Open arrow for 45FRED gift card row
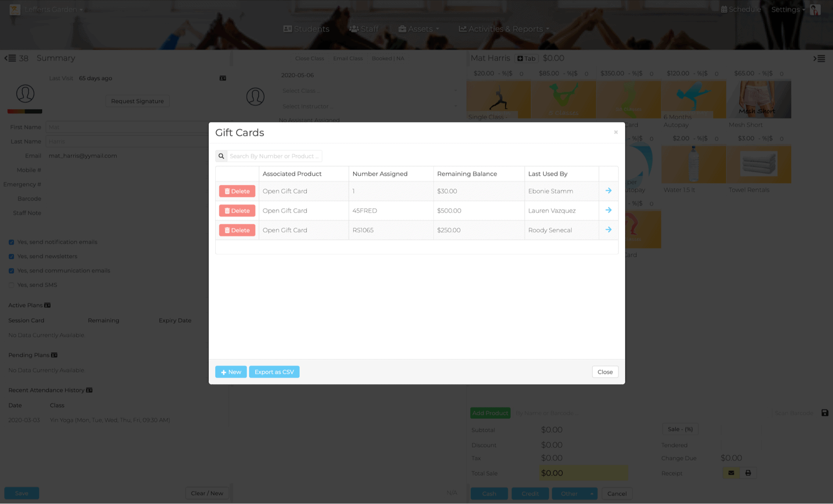Screen dimensions: 833x504 click(608, 210)
